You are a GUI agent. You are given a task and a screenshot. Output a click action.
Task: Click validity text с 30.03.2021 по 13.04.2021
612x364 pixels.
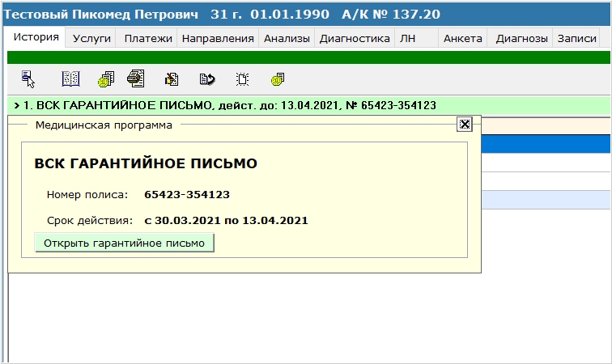pyautogui.click(x=226, y=221)
